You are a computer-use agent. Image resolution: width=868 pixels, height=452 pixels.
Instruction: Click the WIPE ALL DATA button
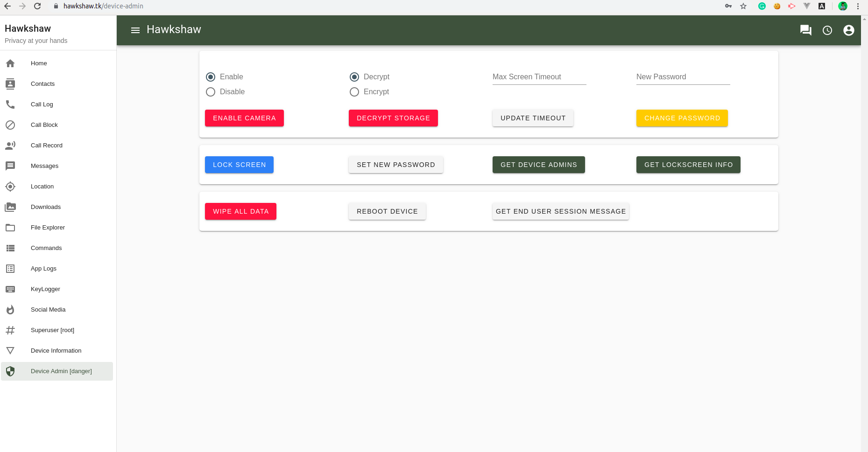[x=240, y=211]
